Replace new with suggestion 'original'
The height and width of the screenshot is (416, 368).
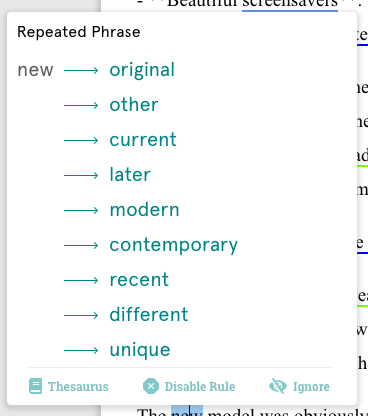[142, 70]
